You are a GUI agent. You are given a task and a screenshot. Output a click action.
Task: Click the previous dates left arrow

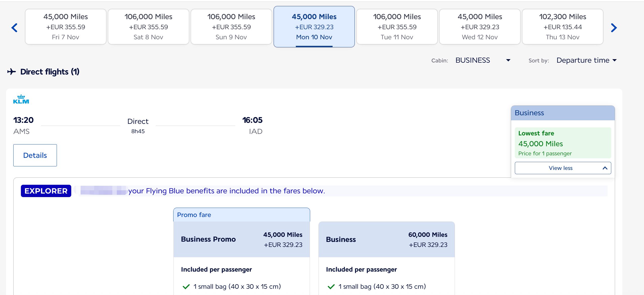click(14, 28)
